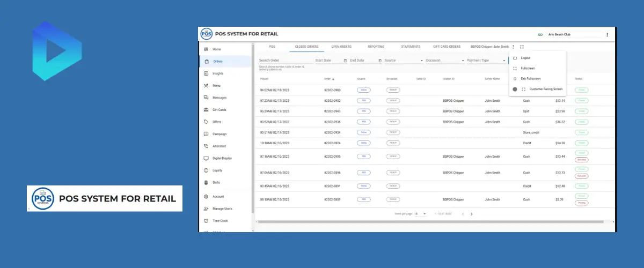The width and height of the screenshot is (644, 268).
Task: Expand the Occasion filter dropdown
Action: (x=445, y=61)
